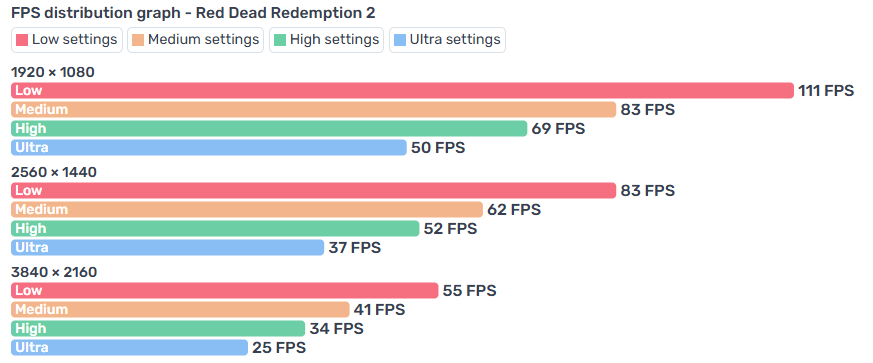Select the 4K Low bar showing 55 FPS
This screenshot has width=873, height=363.
coord(225,290)
